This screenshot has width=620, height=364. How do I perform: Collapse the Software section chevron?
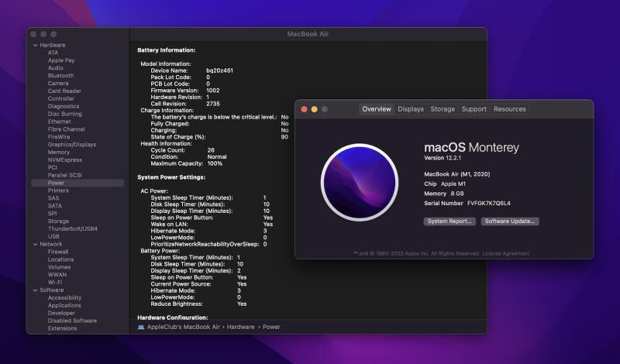(x=35, y=290)
